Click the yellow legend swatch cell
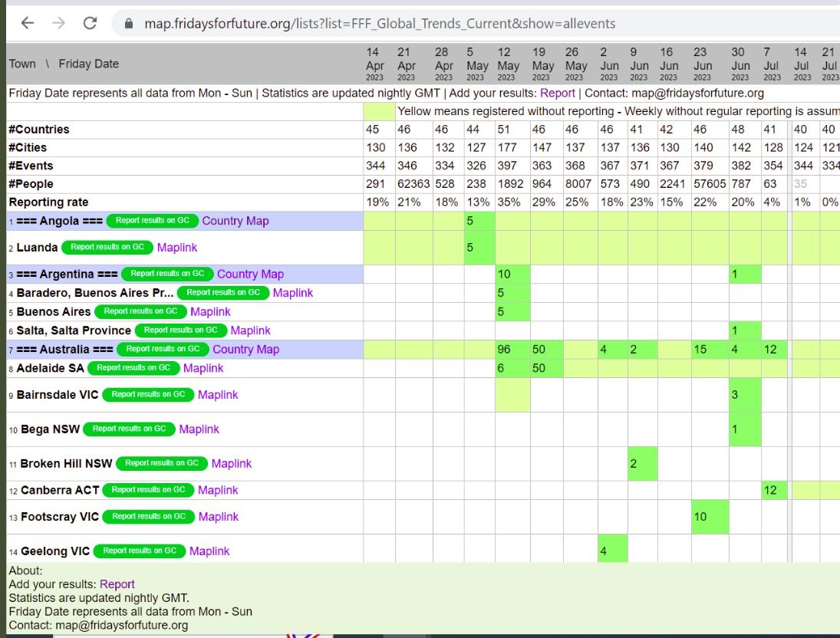The image size is (840, 638). (x=379, y=111)
